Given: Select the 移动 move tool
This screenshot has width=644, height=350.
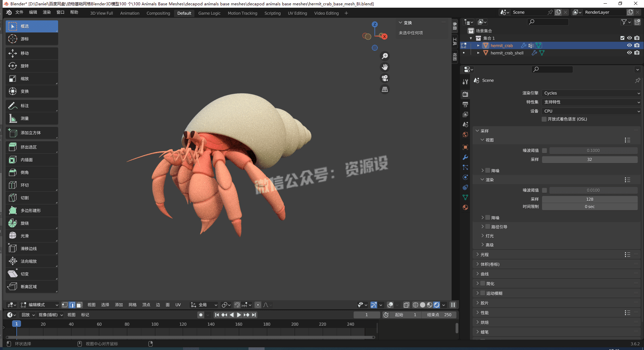Looking at the screenshot, I should point(32,53).
